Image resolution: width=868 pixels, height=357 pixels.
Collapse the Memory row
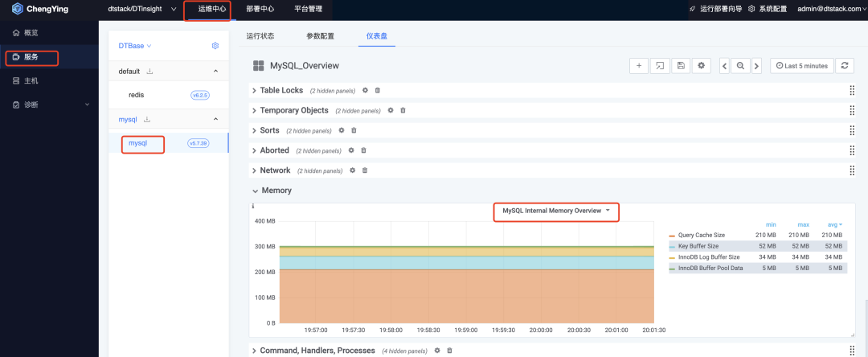click(272, 191)
